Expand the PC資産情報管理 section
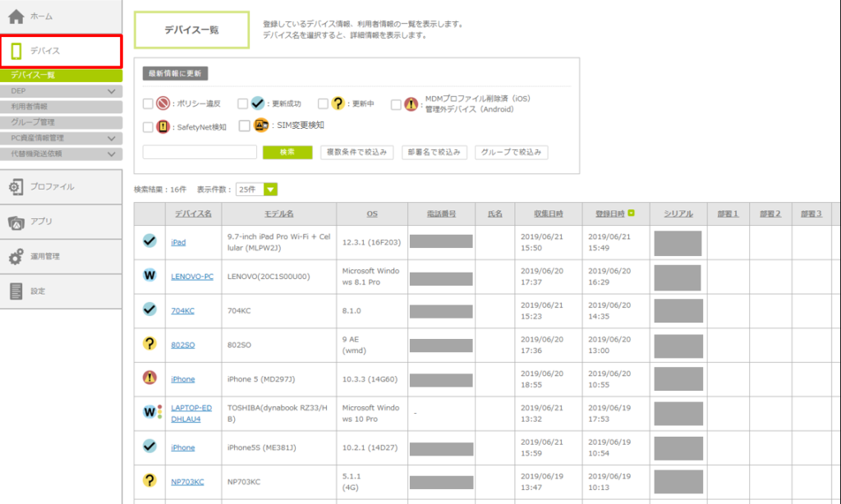 [x=112, y=138]
